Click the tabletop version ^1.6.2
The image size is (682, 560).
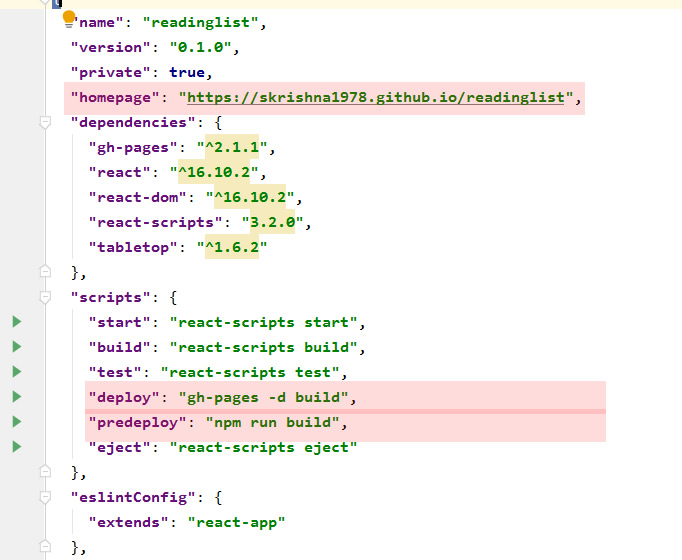point(231,248)
